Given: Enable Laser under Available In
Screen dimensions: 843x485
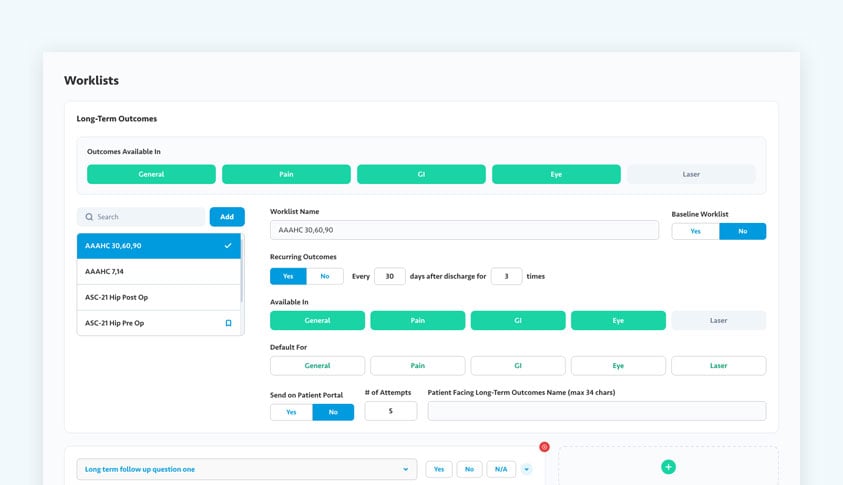Looking at the screenshot, I should pyautogui.click(x=718, y=320).
